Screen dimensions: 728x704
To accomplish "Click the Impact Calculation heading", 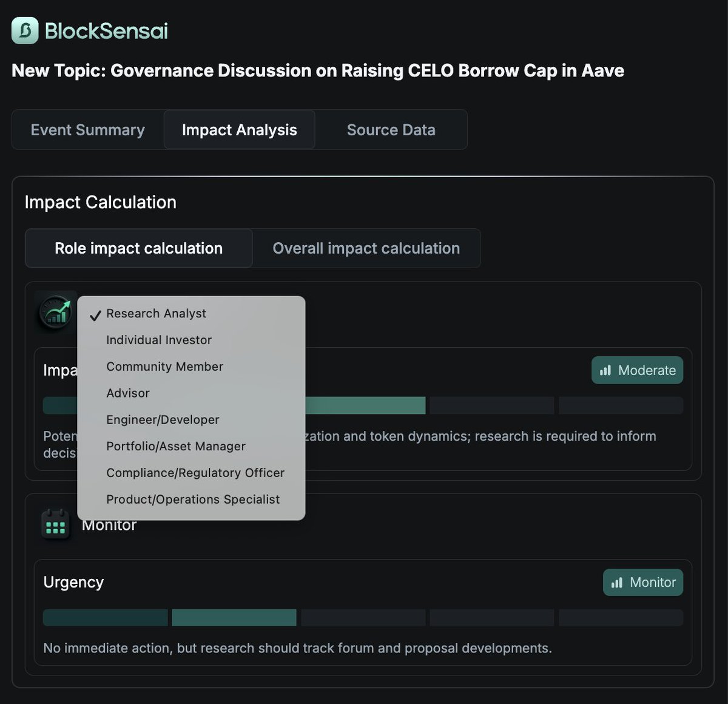I will [x=101, y=202].
